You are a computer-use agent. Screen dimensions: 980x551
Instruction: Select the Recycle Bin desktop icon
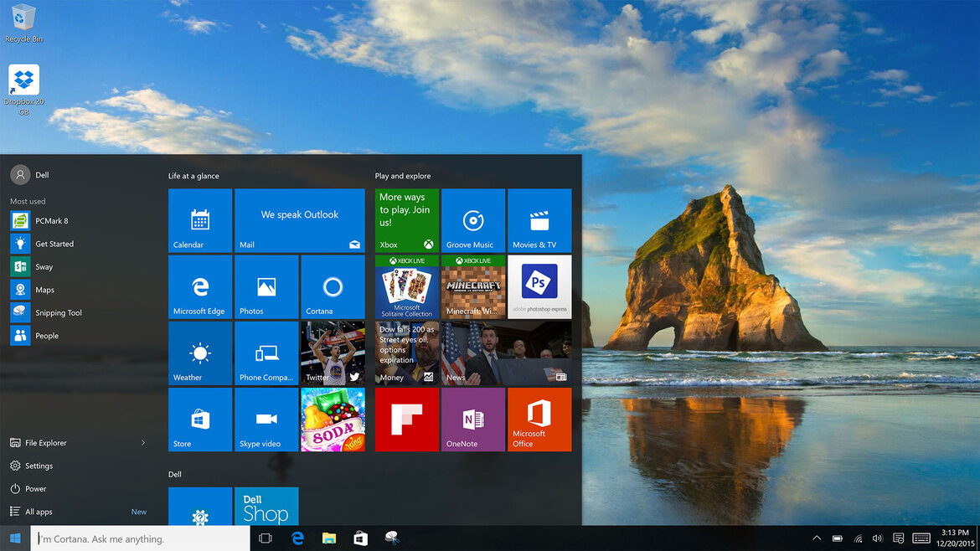click(x=23, y=23)
